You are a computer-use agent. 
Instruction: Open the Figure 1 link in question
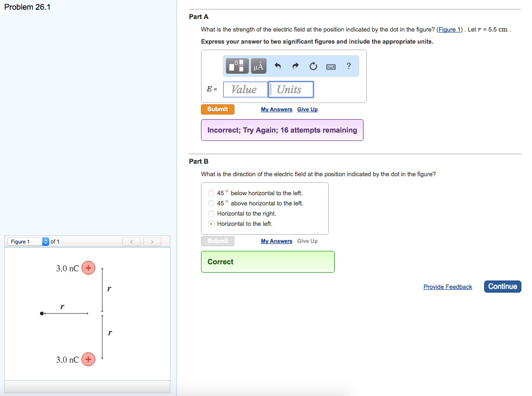click(x=449, y=30)
